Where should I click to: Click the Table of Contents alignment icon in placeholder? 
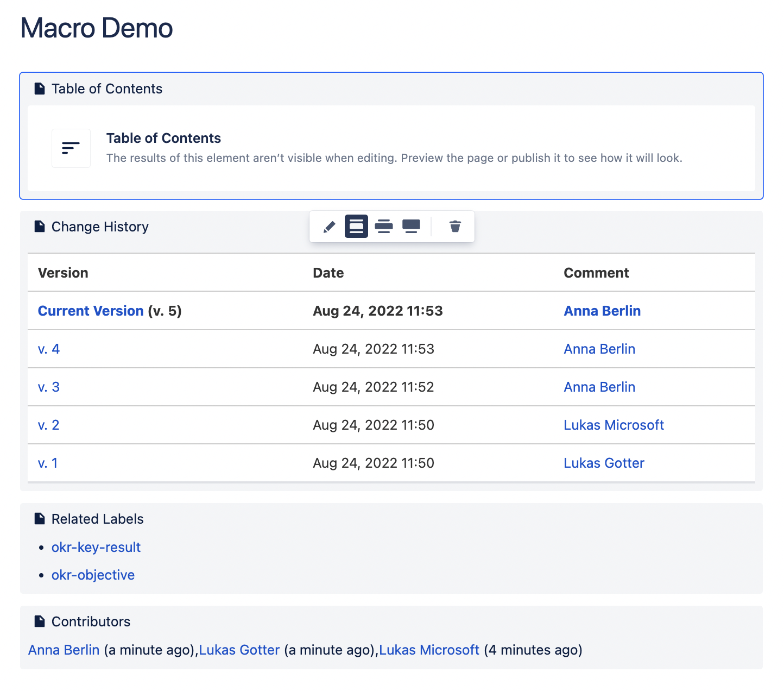click(x=71, y=148)
